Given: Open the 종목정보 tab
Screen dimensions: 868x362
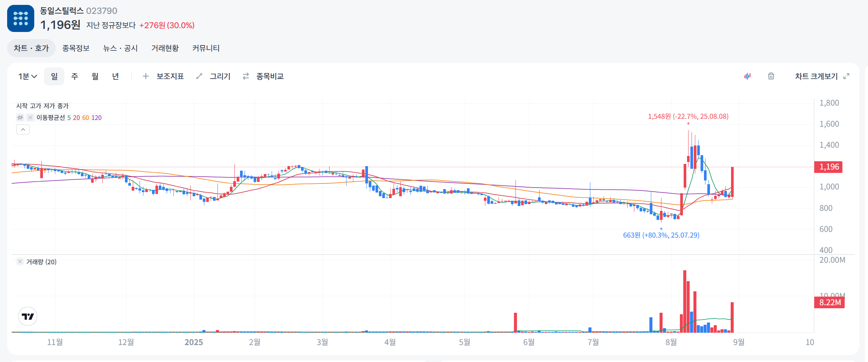Looking at the screenshot, I should pos(76,48).
